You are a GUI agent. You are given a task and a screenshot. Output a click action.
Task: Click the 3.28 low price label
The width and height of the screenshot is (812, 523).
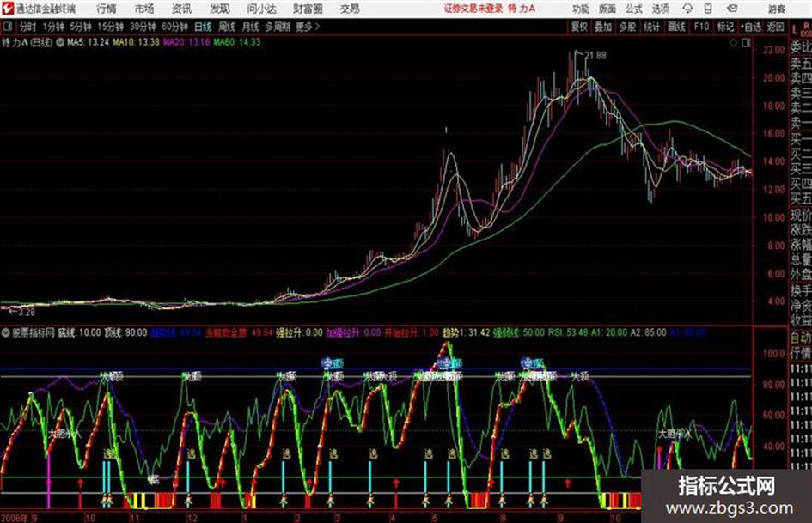(x=26, y=313)
